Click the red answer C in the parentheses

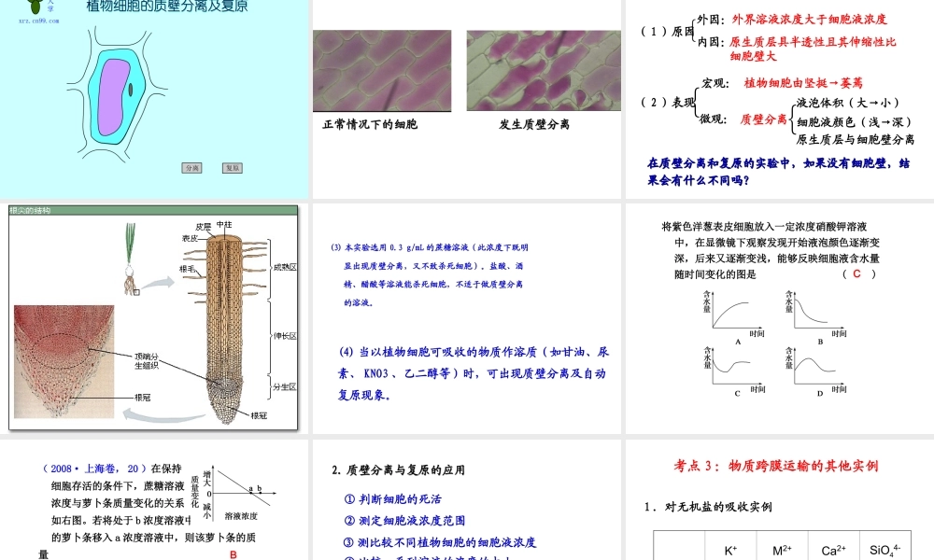[x=856, y=273]
